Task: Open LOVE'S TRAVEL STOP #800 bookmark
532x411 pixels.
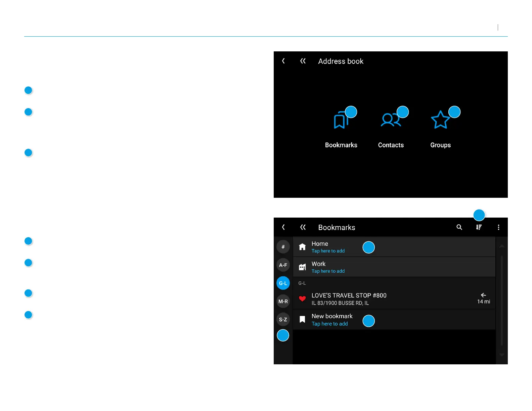Action: pyautogui.click(x=394, y=299)
